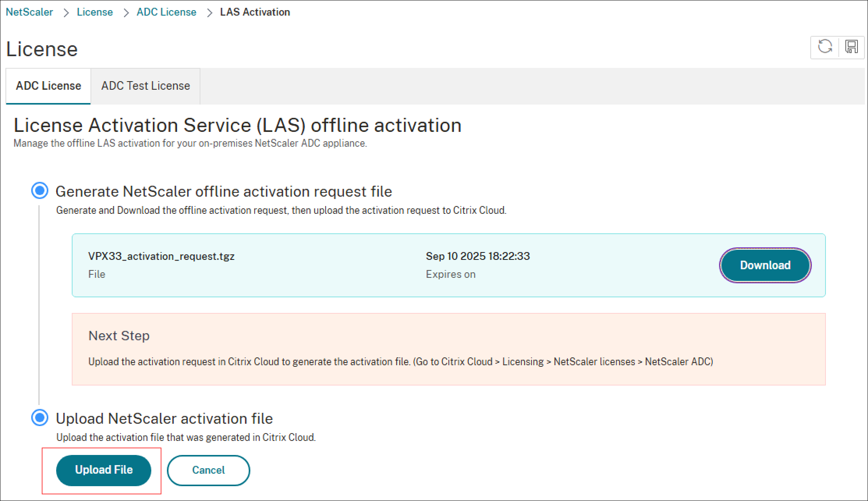
Task: Click the save configuration floppy icon
Action: click(851, 46)
